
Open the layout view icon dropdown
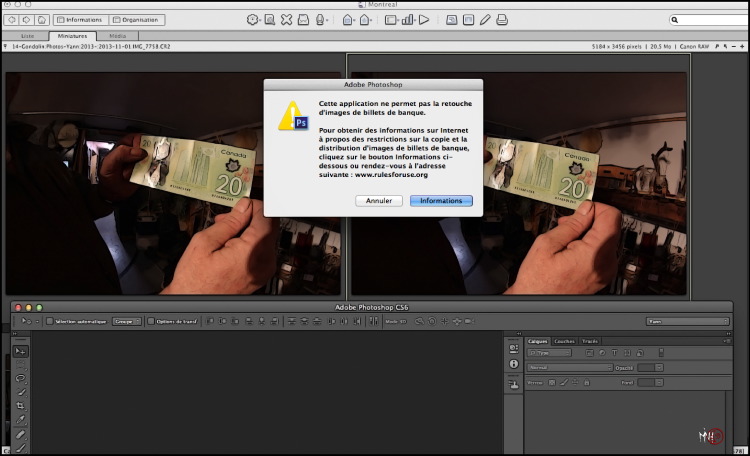click(x=392, y=20)
